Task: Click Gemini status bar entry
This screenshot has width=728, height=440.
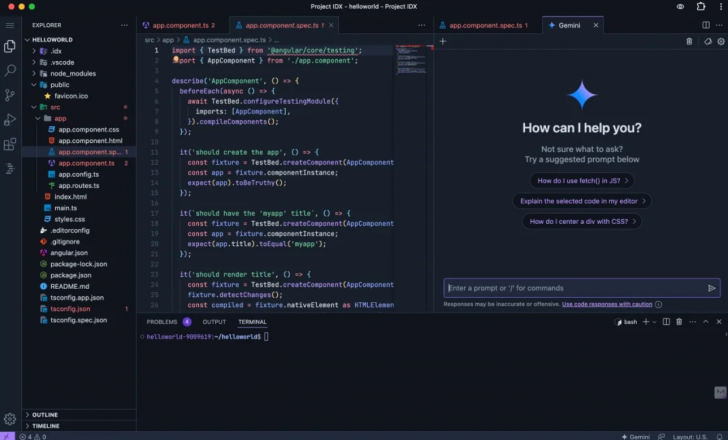Action: 636,436
